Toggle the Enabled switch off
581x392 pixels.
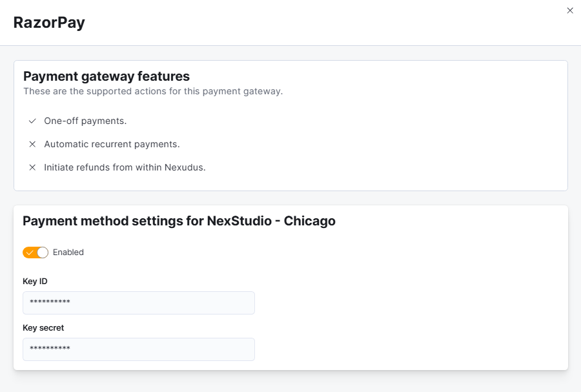click(x=36, y=253)
